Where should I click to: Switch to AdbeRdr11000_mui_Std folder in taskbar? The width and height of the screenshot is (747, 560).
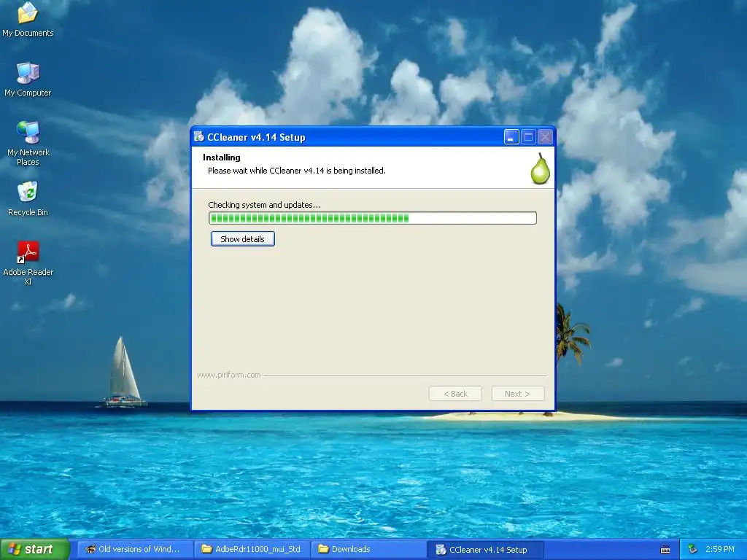coord(252,549)
